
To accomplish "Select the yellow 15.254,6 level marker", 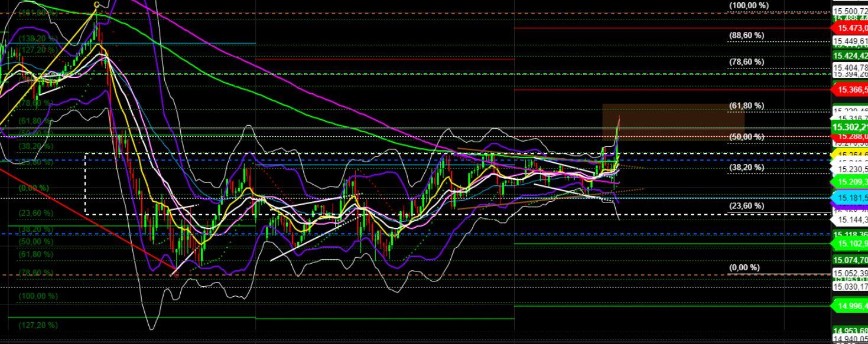I will 850,153.
